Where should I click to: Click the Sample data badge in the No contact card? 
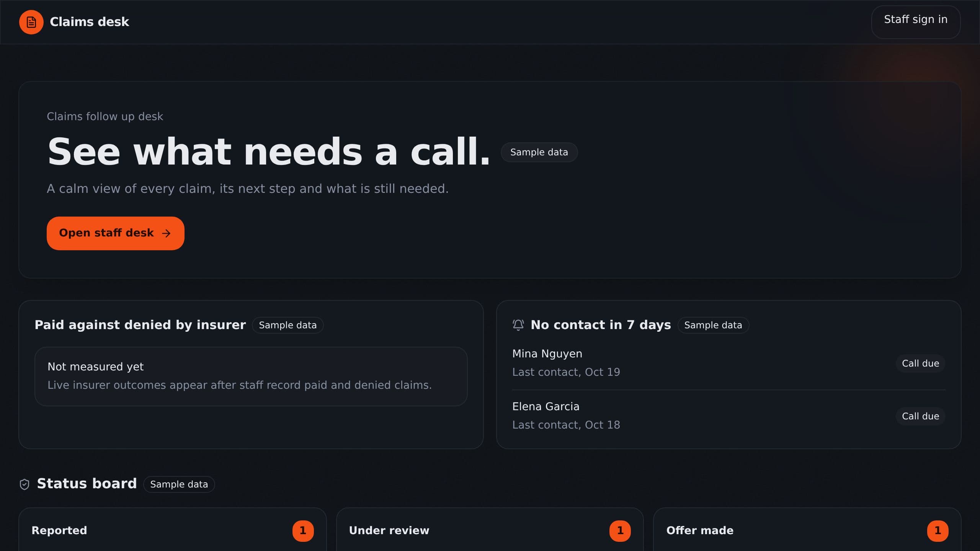pyautogui.click(x=713, y=325)
